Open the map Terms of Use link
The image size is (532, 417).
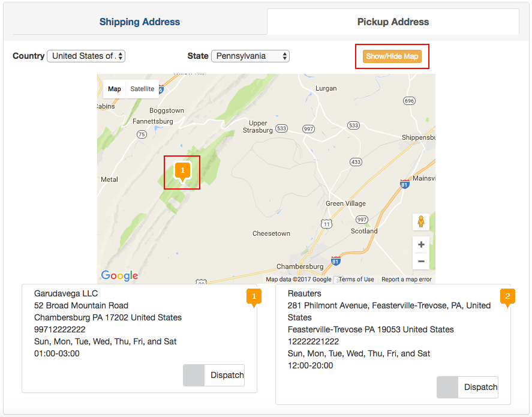pyautogui.click(x=356, y=279)
